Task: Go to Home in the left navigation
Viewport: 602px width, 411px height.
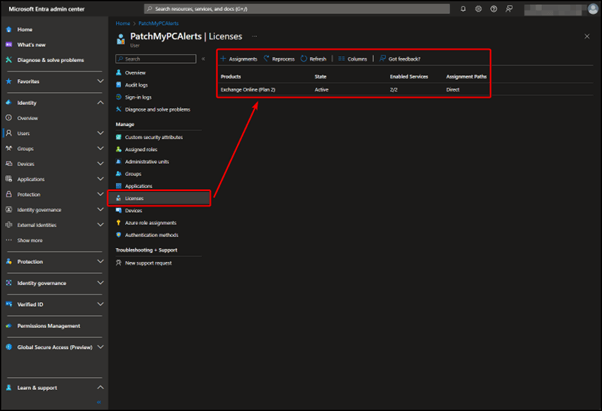Action: 25,30
